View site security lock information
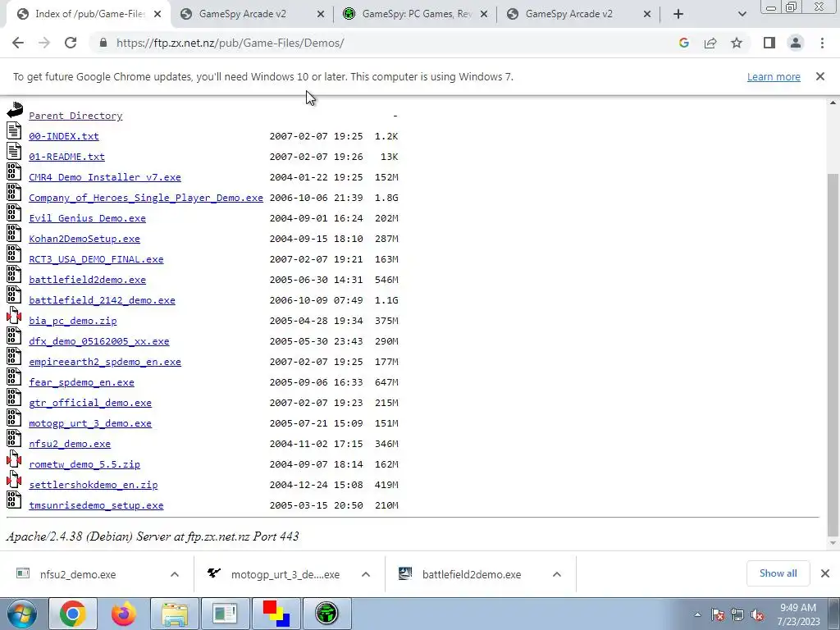The width and height of the screenshot is (840, 630). pyautogui.click(x=103, y=43)
